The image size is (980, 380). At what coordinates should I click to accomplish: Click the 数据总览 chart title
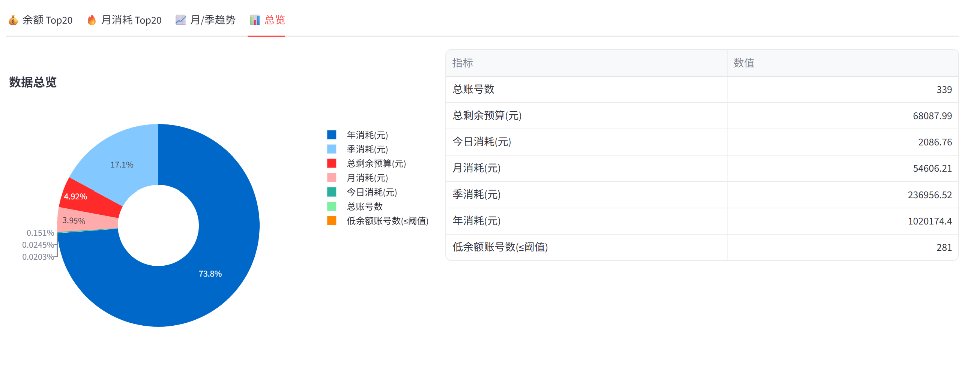(33, 82)
